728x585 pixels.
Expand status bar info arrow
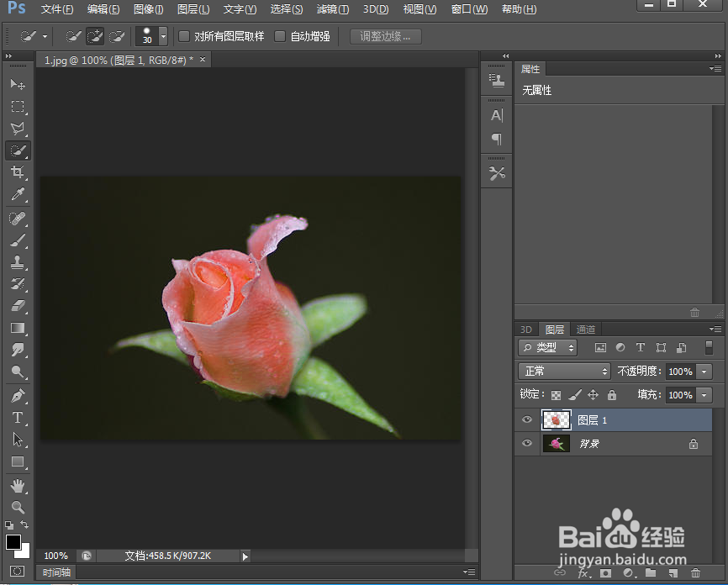click(245, 556)
